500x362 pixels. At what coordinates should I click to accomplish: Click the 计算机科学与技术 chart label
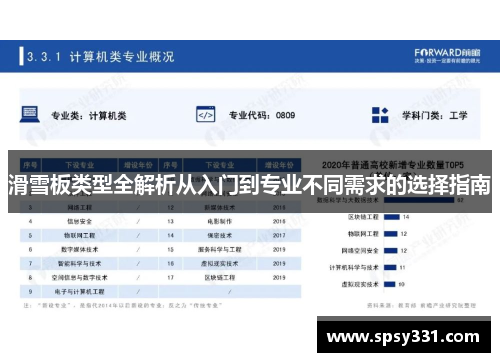tap(354, 267)
